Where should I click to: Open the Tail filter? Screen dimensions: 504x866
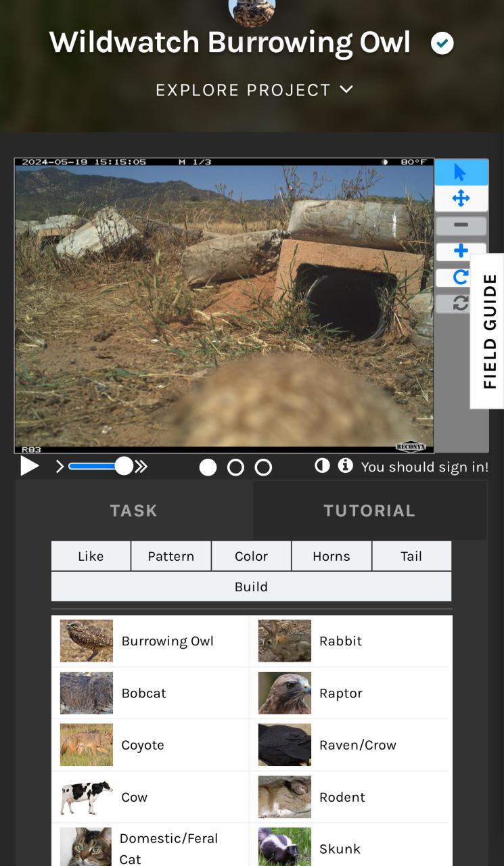click(x=411, y=556)
